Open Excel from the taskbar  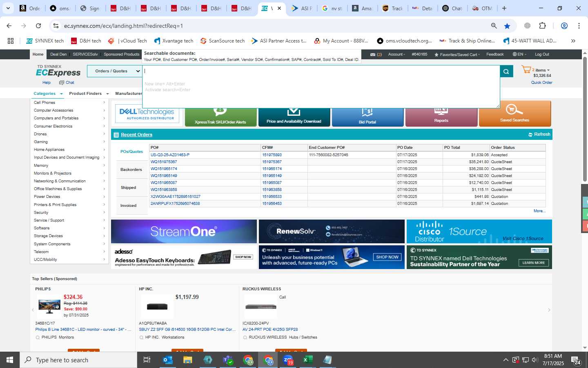point(307,360)
